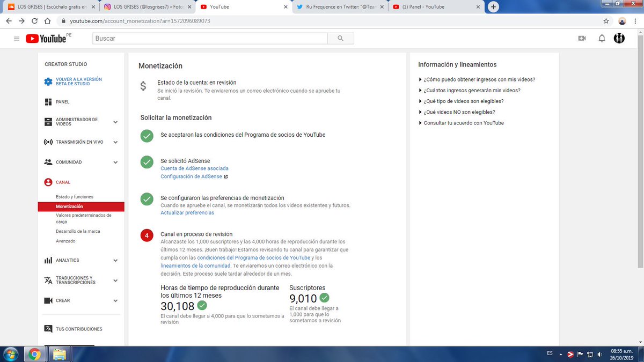Click Actualizar preferencias link
644x362 pixels.
pos(187,212)
